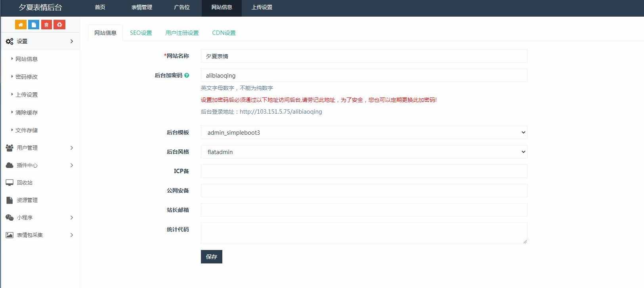Screen dimensions: 644x288
Task: Switch to the SEO设置 tab
Action: [x=141, y=33]
